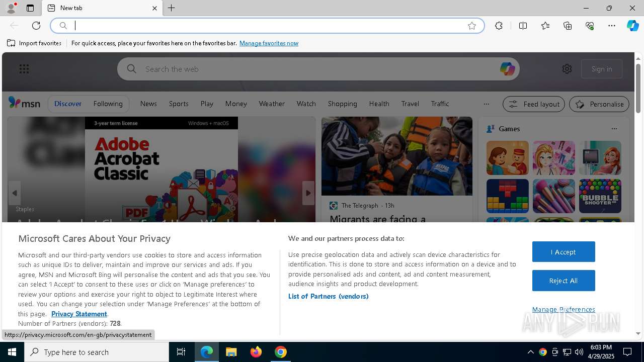
Task: Open the Travel menu item
Action: pos(410,104)
